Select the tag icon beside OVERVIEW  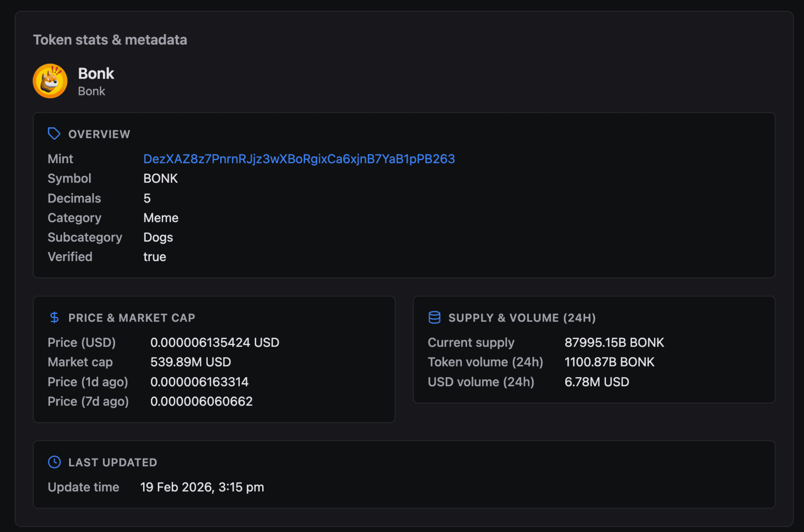coord(54,133)
